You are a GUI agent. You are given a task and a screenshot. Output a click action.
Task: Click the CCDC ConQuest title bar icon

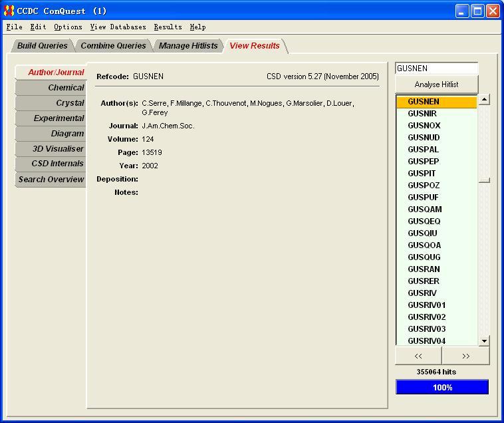pos(9,11)
